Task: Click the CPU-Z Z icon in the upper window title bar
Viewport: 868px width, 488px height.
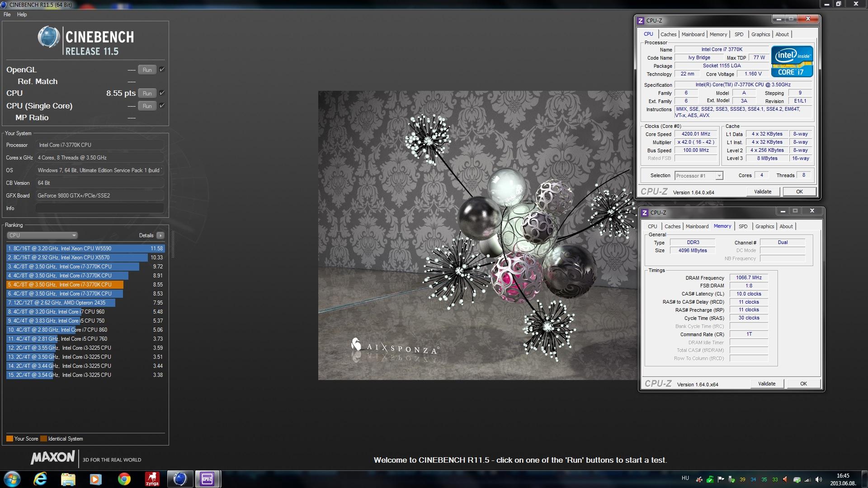Action: [x=640, y=21]
